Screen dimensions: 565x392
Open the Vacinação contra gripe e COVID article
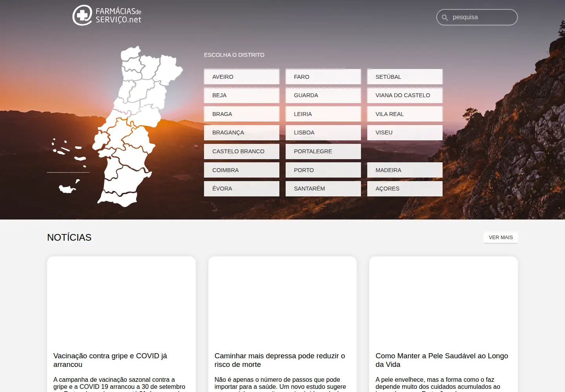point(110,360)
